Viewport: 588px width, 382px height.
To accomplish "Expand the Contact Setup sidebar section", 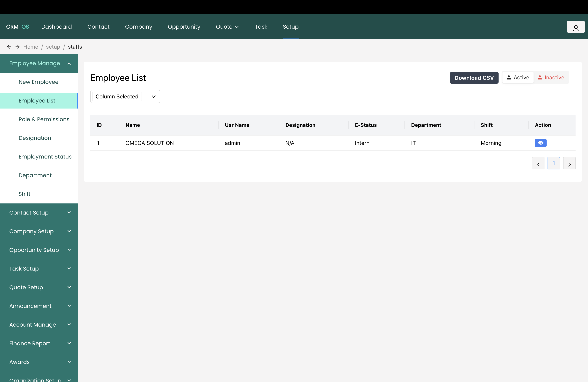I will click(x=39, y=213).
